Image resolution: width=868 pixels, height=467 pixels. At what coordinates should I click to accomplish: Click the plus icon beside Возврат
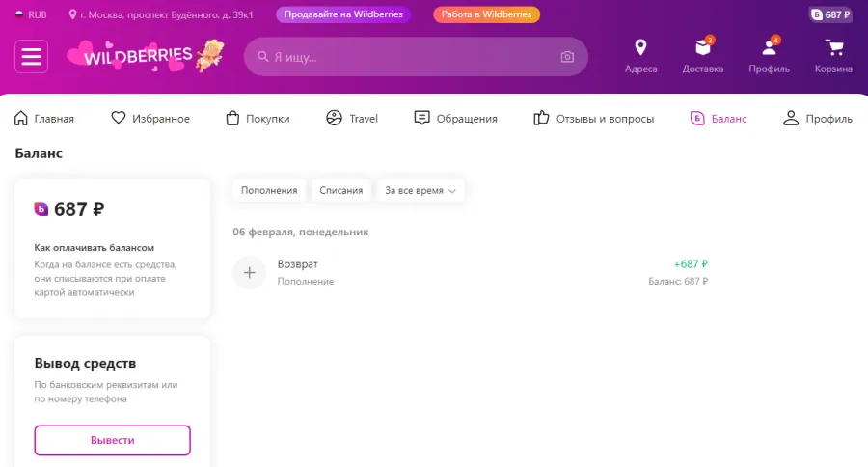pos(249,272)
